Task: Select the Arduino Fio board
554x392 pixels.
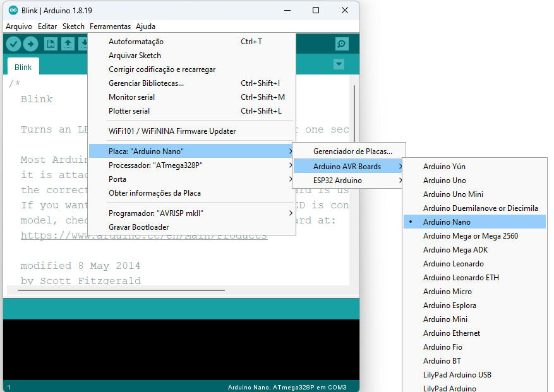Action: (474, 347)
